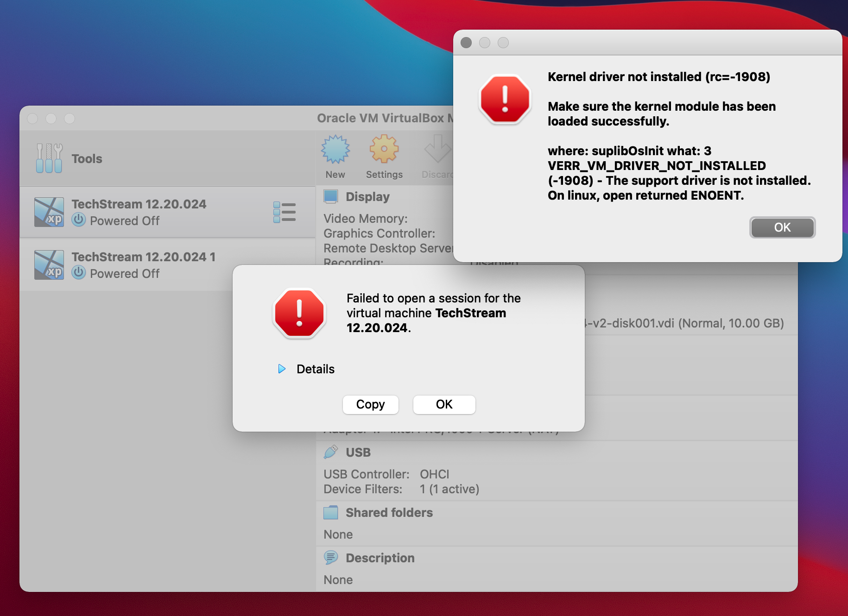Screen dimensions: 848x616
Task: Open VM Settings gear icon in toolbar
Action: (384, 149)
